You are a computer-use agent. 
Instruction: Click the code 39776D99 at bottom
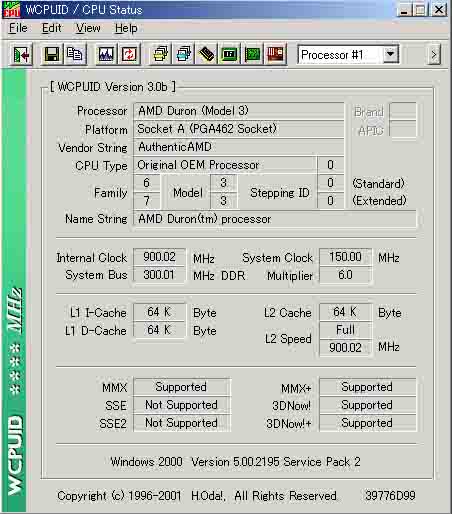point(390,496)
